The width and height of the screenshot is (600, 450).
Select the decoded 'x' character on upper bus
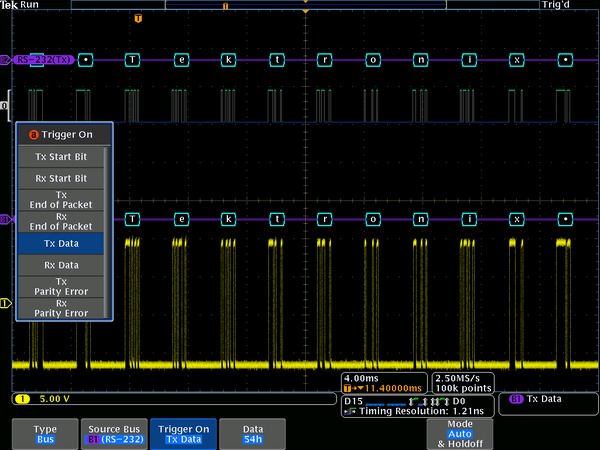(x=517, y=60)
